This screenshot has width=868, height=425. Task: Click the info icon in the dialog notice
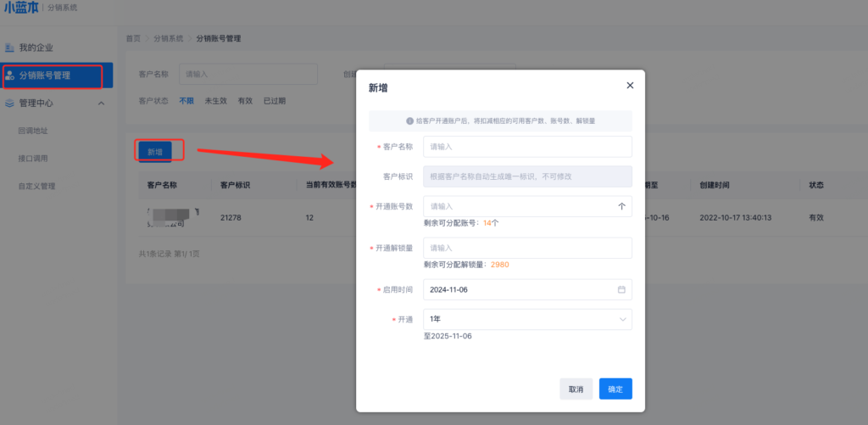[x=409, y=121]
